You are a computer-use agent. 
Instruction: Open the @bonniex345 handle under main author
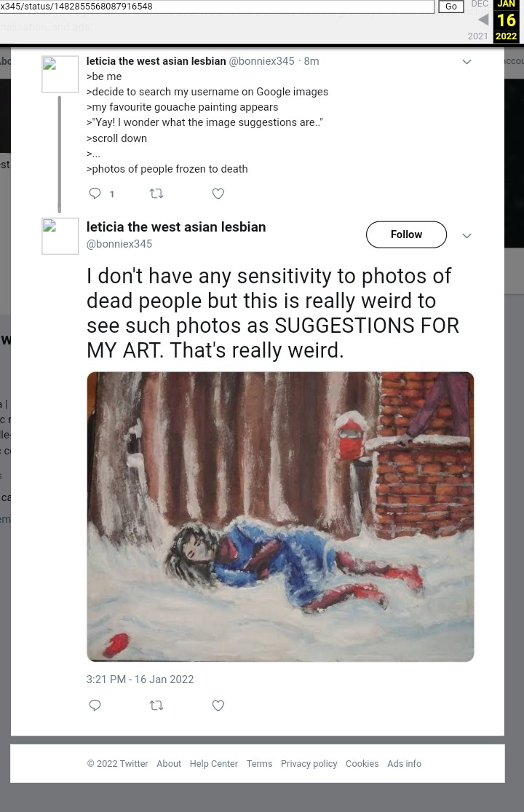coord(119,244)
